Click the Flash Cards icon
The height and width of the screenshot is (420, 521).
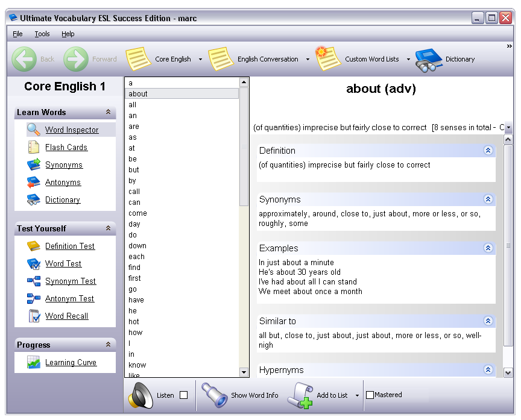pyautogui.click(x=34, y=147)
